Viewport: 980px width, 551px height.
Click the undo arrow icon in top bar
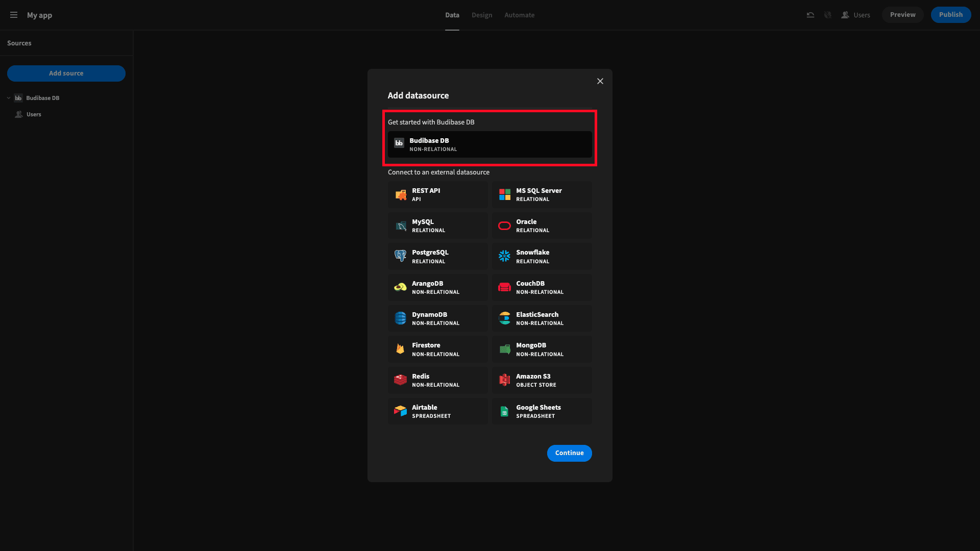(x=810, y=15)
